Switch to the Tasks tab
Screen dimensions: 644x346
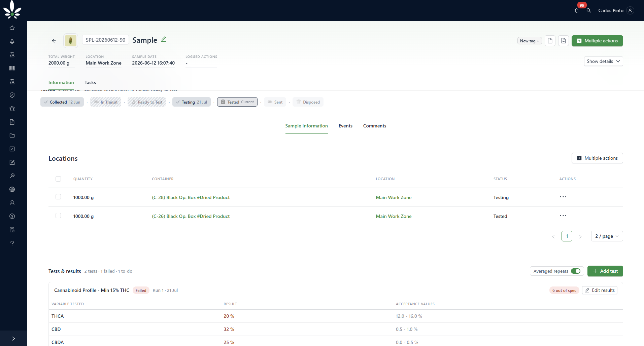click(90, 82)
